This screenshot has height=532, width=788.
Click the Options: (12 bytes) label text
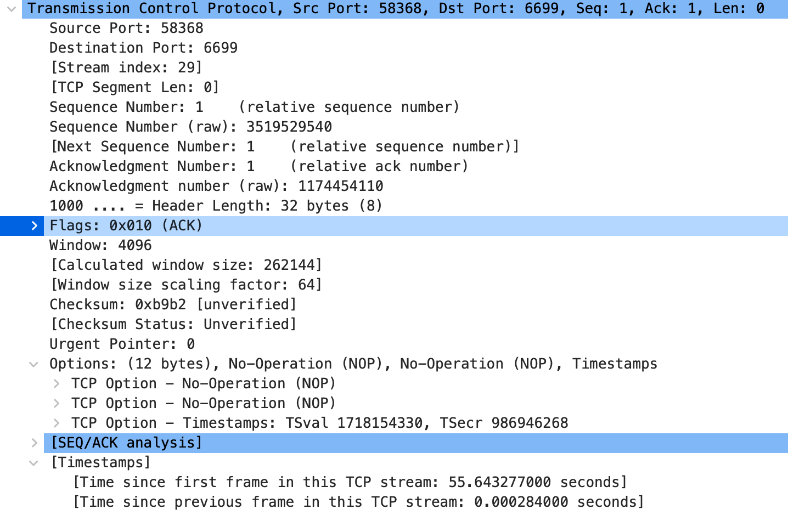[x=353, y=364]
